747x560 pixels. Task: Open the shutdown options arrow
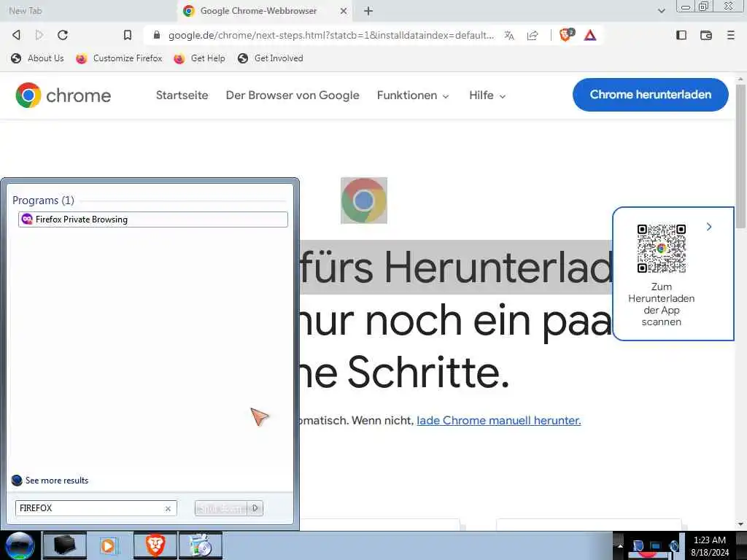point(255,508)
